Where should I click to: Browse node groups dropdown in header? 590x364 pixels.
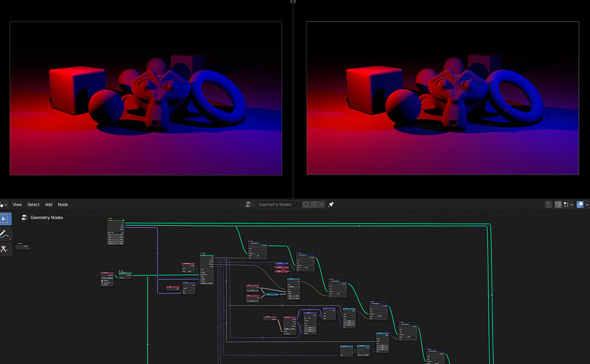250,205
